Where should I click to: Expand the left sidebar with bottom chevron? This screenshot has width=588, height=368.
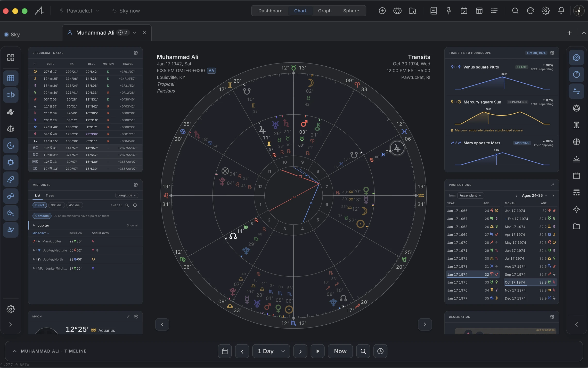(11, 324)
